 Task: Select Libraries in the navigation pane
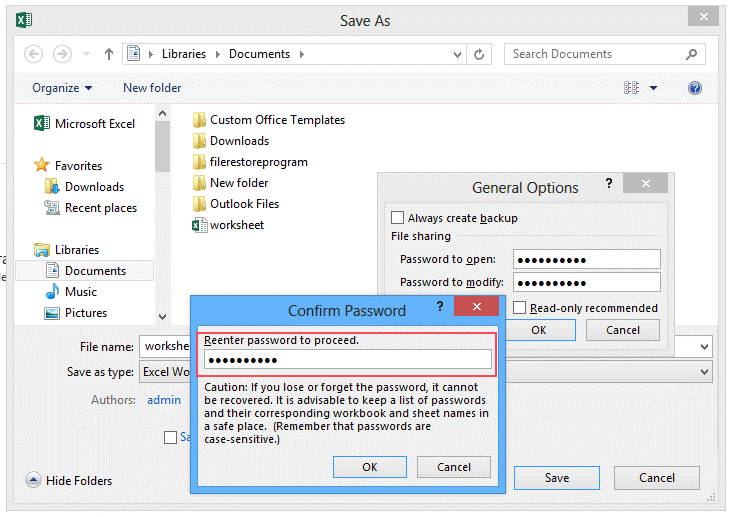click(66, 250)
